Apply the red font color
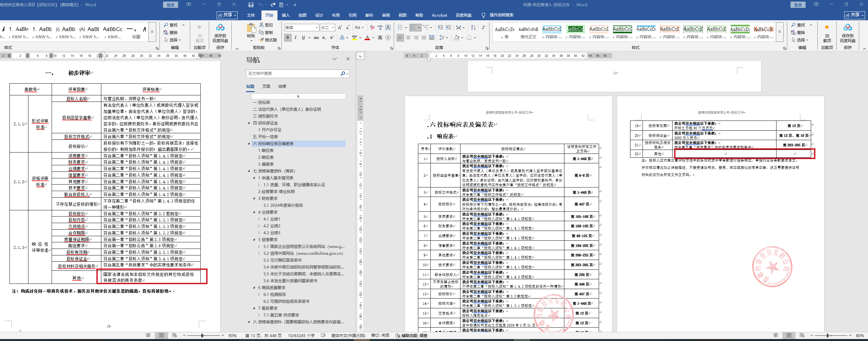 point(367,38)
